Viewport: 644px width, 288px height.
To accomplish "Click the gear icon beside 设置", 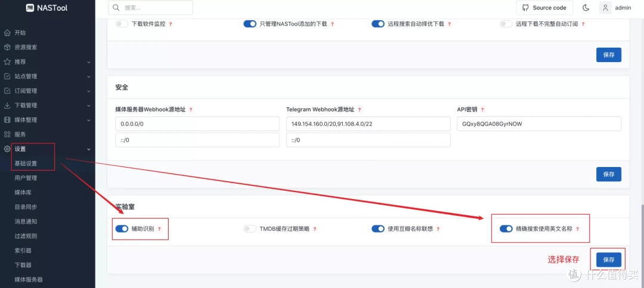I will [x=7, y=149].
